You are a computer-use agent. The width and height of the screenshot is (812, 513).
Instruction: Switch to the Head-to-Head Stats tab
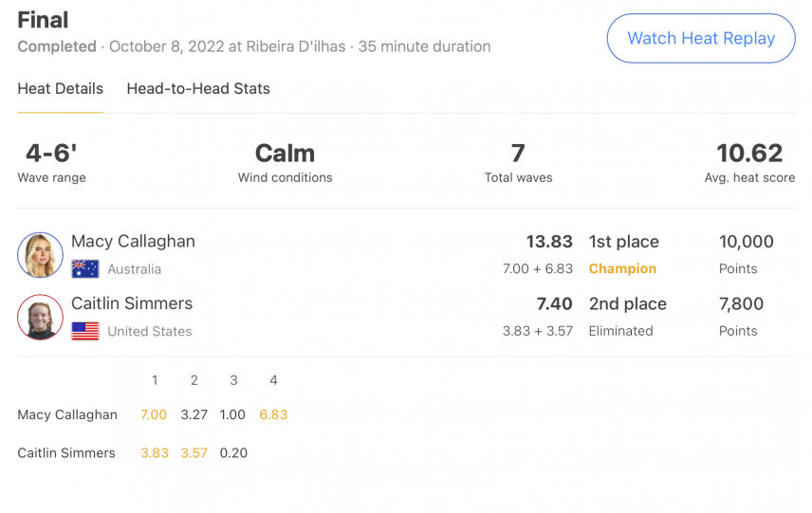[198, 88]
